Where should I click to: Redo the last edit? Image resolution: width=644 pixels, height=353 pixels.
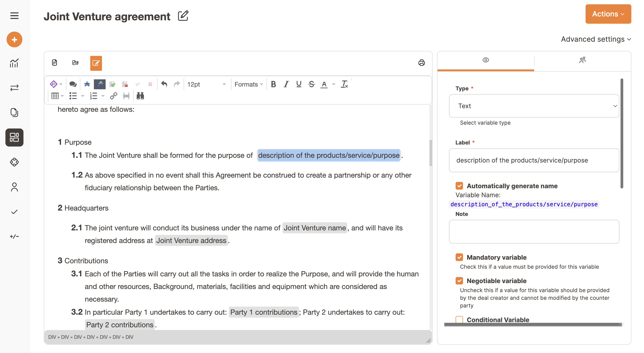(177, 84)
